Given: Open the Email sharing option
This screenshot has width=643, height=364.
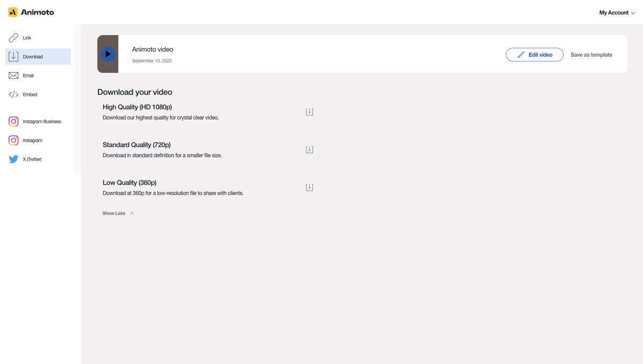Looking at the screenshot, I should [x=13, y=75].
